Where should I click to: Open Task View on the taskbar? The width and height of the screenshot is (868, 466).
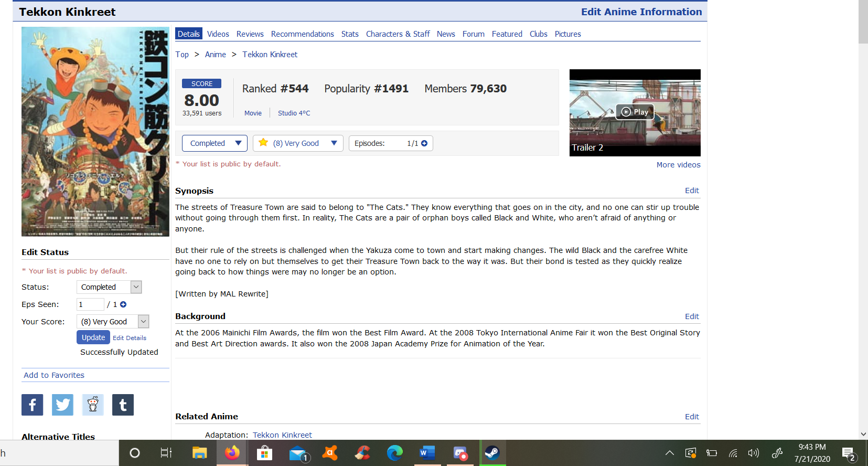(x=166, y=453)
